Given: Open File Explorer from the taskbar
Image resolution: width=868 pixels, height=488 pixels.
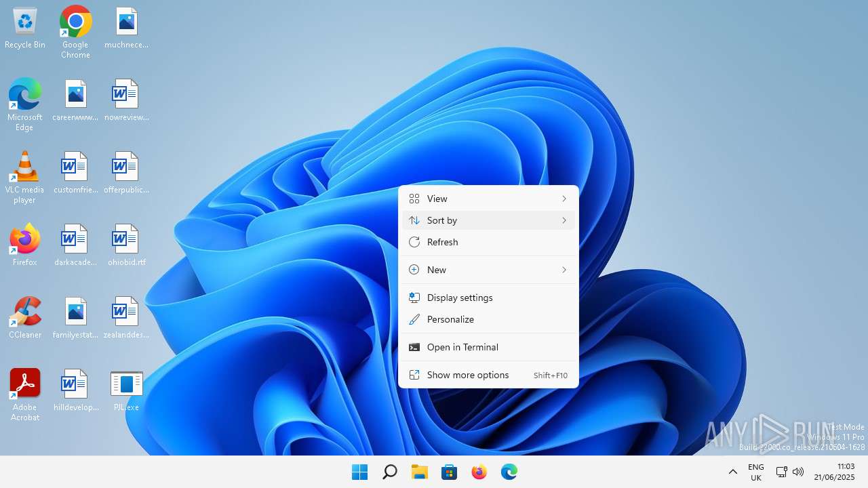Looking at the screenshot, I should pyautogui.click(x=420, y=472).
